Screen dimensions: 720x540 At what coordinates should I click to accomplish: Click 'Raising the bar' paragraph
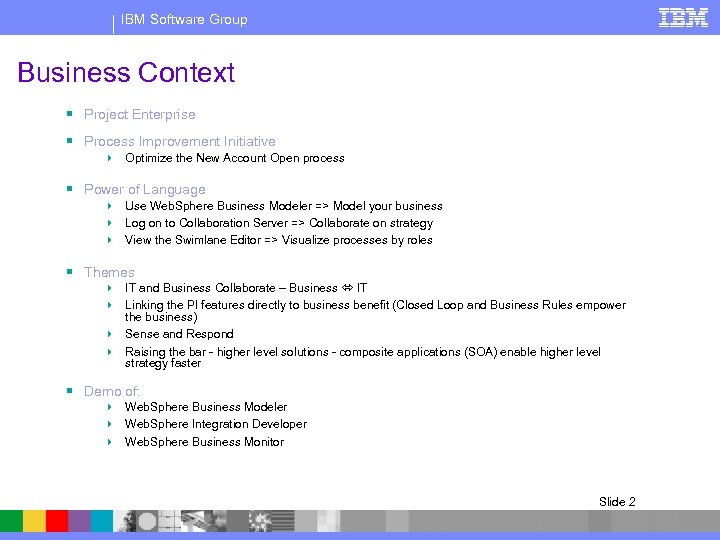[x=363, y=357]
